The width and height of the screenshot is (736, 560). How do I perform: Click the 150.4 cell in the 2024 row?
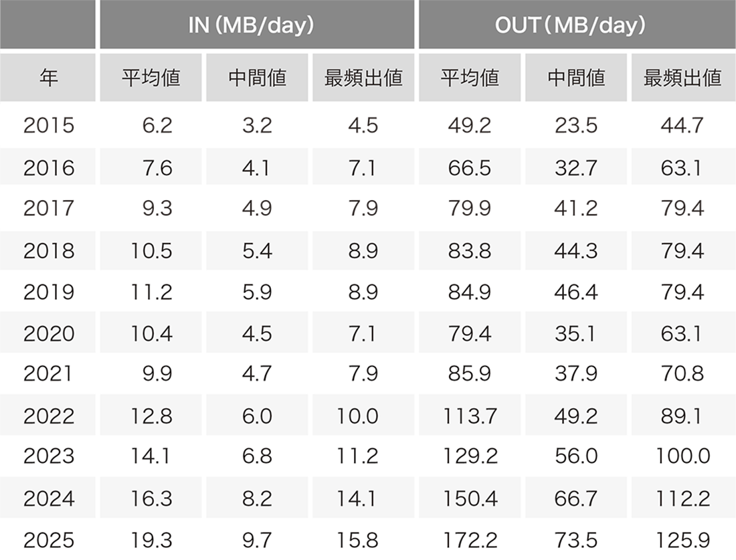point(470,498)
